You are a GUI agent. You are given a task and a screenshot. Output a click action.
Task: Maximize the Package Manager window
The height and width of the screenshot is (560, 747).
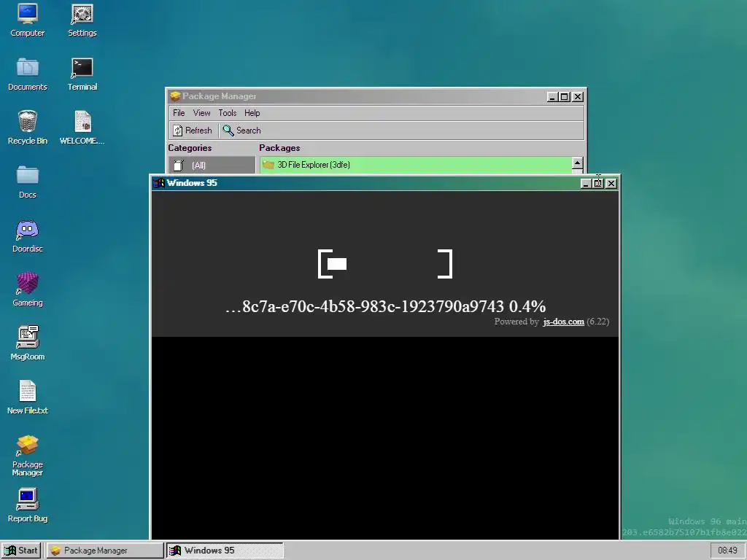(565, 97)
